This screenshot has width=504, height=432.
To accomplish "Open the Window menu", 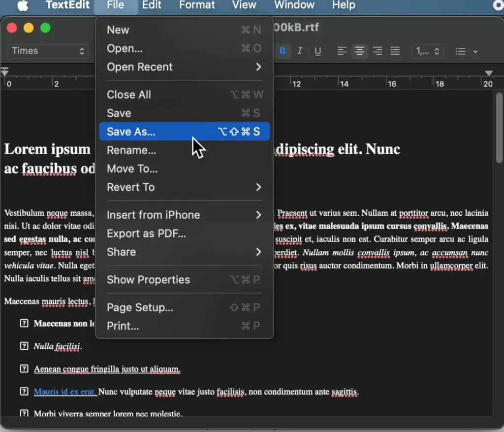I will pyautogui.click(x=294, y=5).
